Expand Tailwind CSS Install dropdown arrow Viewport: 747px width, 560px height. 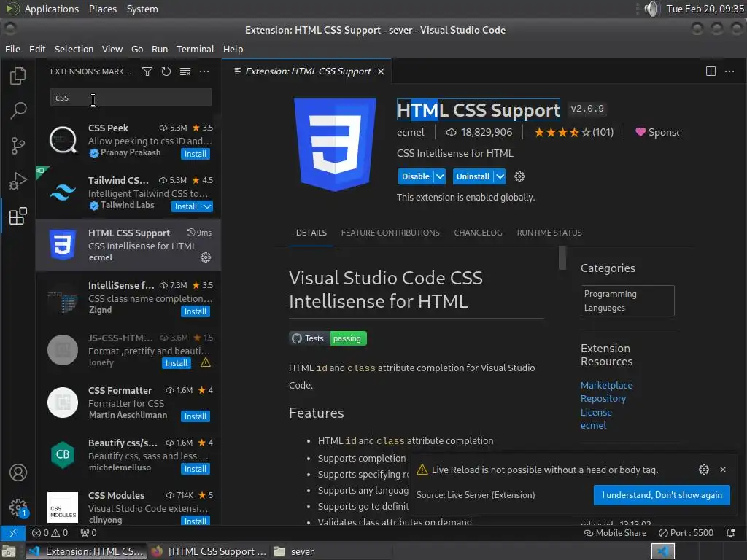pos(206,206)
